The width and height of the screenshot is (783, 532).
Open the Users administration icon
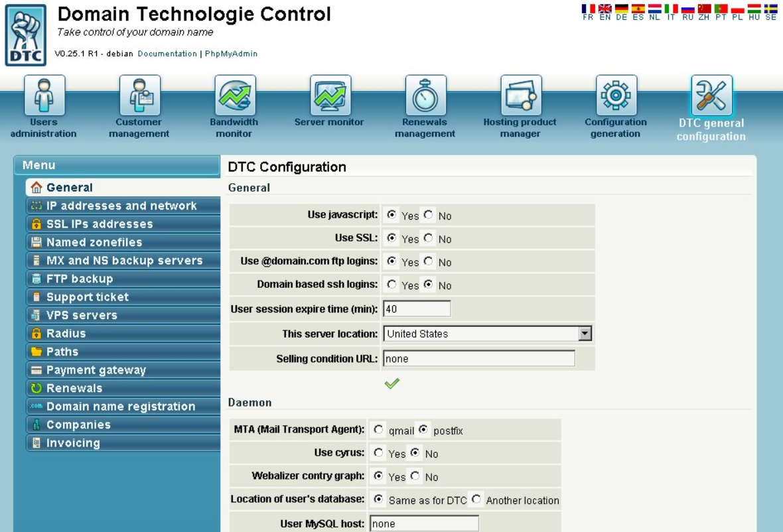pyautogui.click(x=44, y=96)
